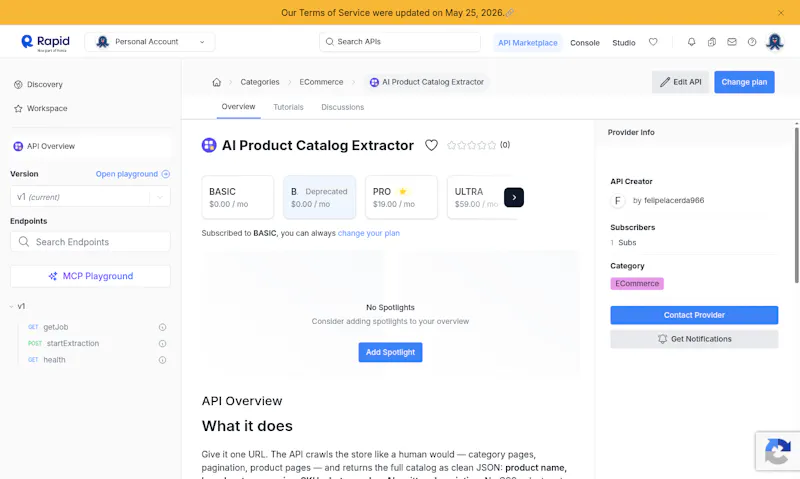The image size is (800, 479).
Task: Click the Open playground link
Action: 133,174
